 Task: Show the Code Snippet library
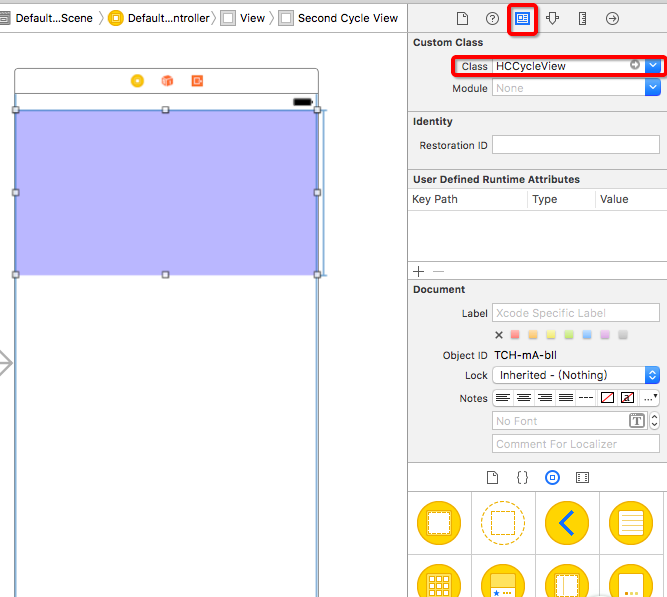click(x=522, y=477)
